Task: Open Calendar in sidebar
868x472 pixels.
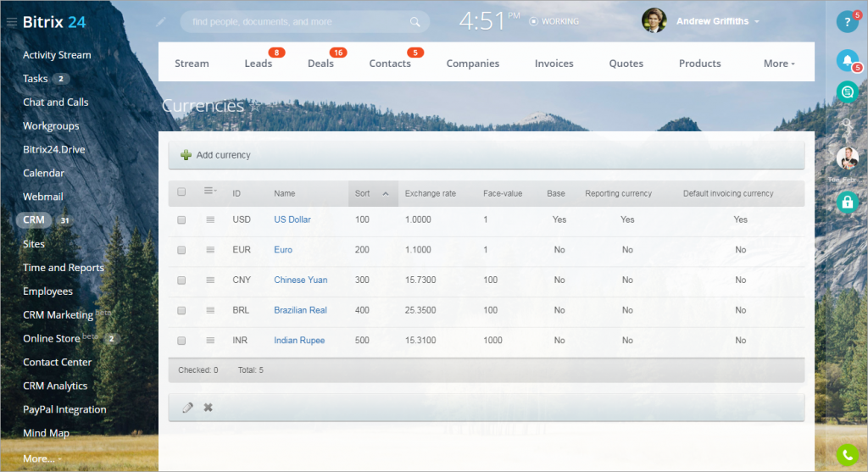Action: 43,173
